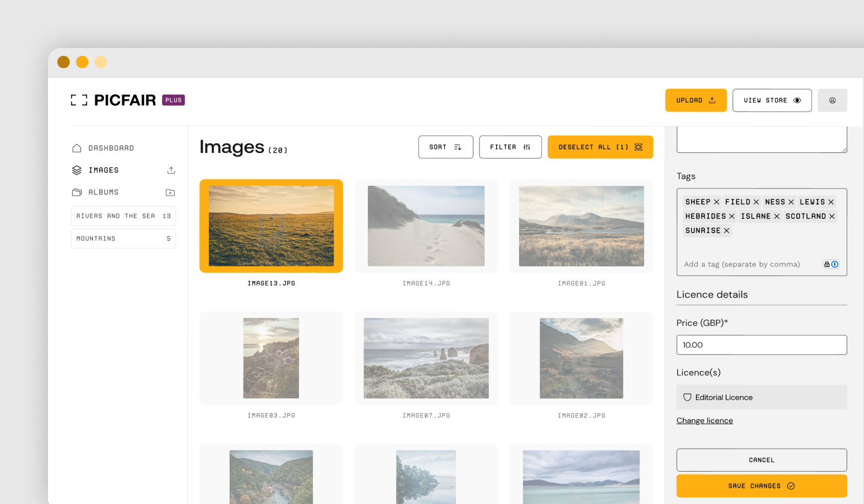Select the IMAGE07.JPG thumbnail
Viewport: 864px width, 504px height.
coord(426,358)
